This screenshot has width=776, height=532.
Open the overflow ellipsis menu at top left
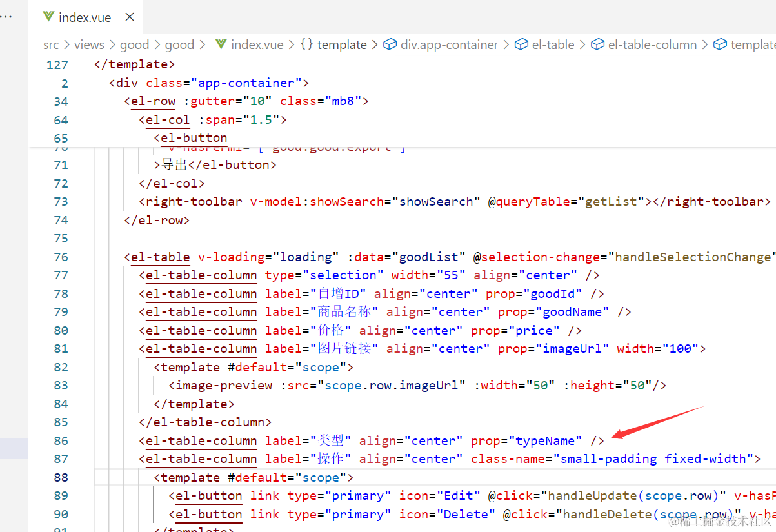click(x=6, y=17)
